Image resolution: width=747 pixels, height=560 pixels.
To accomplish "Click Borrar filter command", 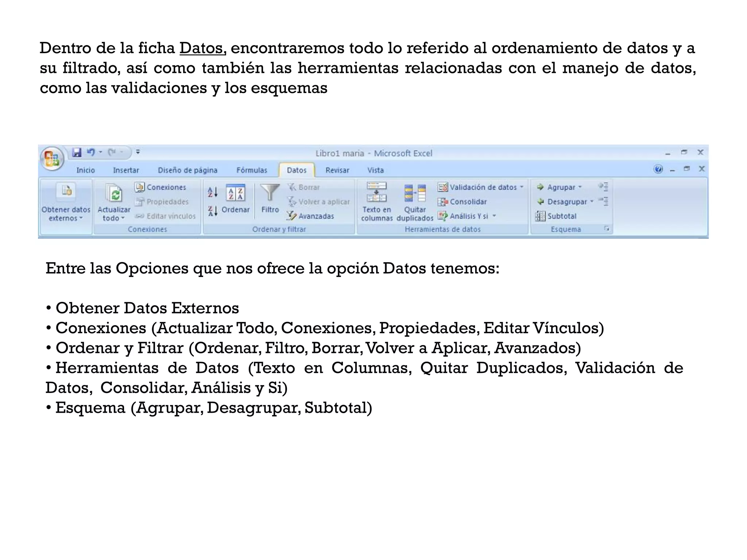I will [303, 187].
